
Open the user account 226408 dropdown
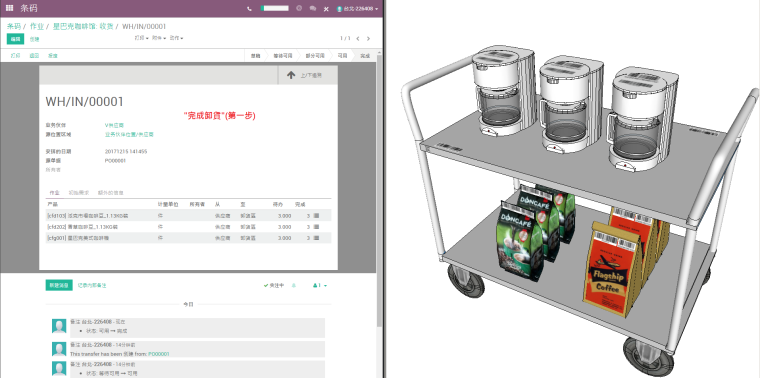coord(357,9)
